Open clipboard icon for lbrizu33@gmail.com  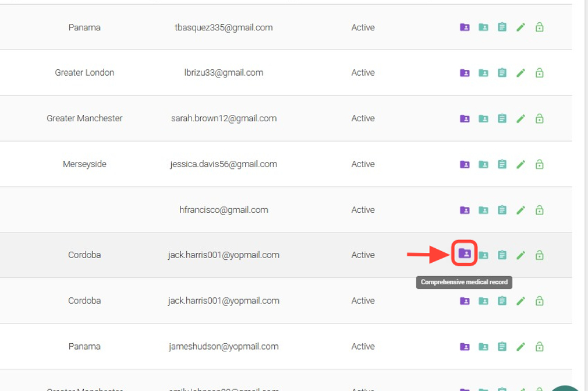502,73
